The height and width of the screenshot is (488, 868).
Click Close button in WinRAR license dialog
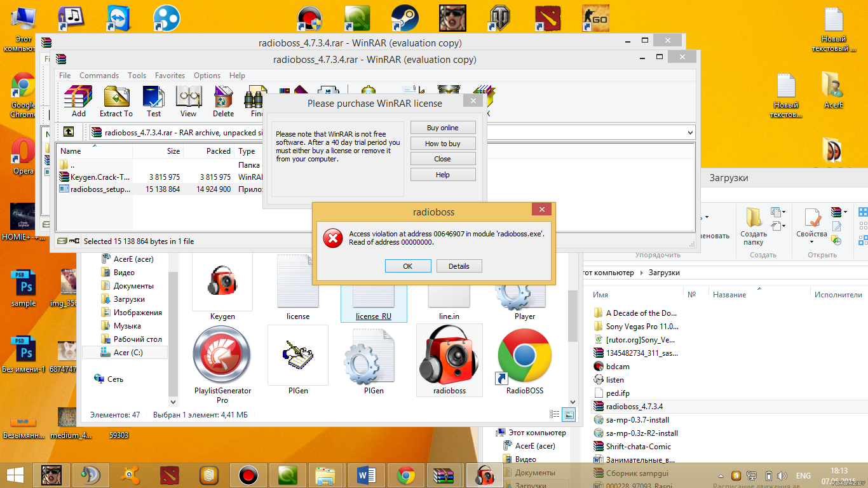click(443, 159)
